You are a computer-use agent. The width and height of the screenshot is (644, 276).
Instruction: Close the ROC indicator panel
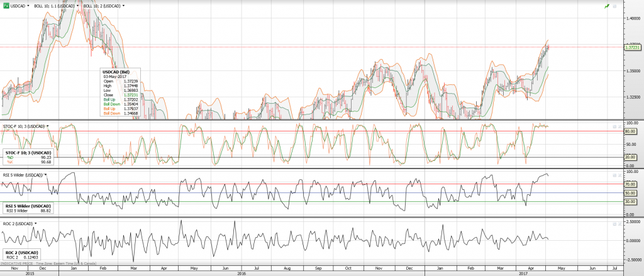tap(619, 223)
